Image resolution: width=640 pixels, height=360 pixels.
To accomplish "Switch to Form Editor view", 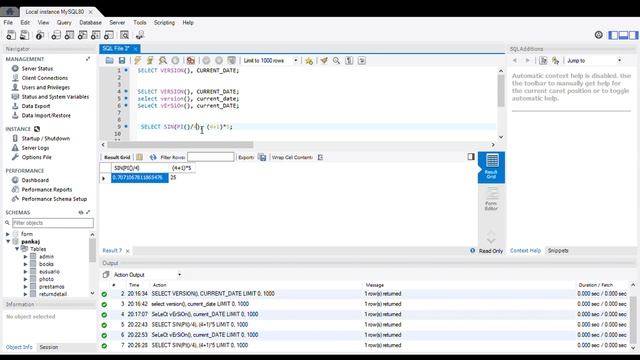I will tap(491, 200).
